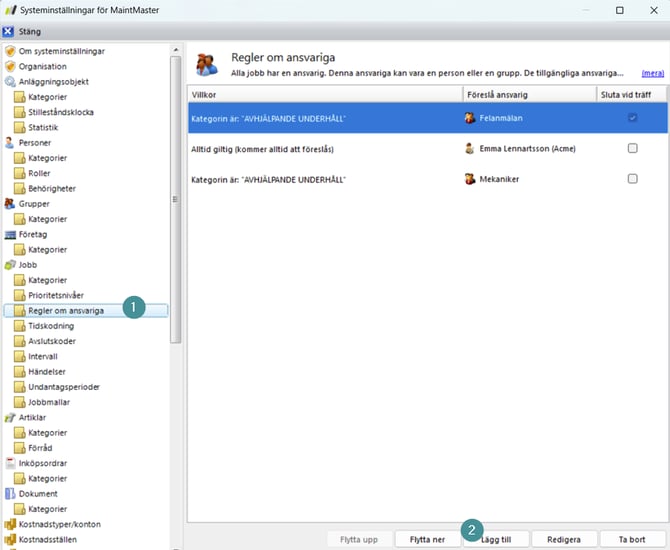Select the Alltid giltig rule row
Viewport: 670px width, 550px height.
(428, 149)
